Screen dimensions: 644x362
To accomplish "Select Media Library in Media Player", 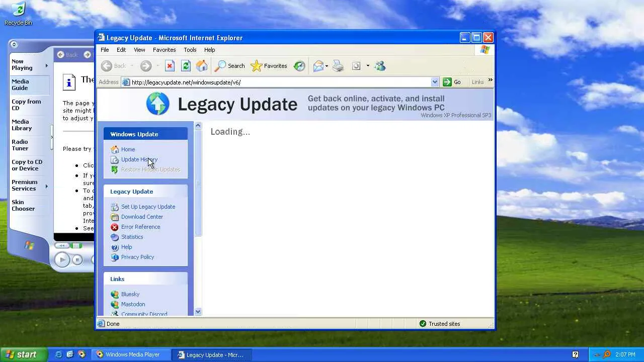I will pyautogui.click(x=29, y=125).
